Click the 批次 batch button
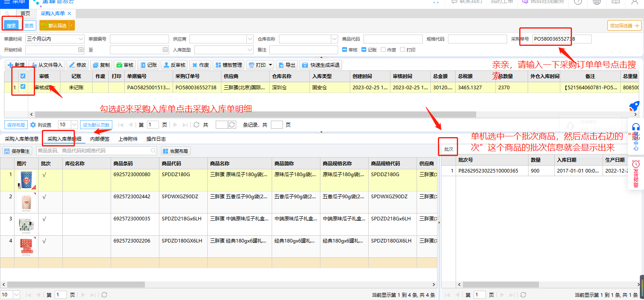The height and width of the screenshot is (300, 644). point(448,149)
